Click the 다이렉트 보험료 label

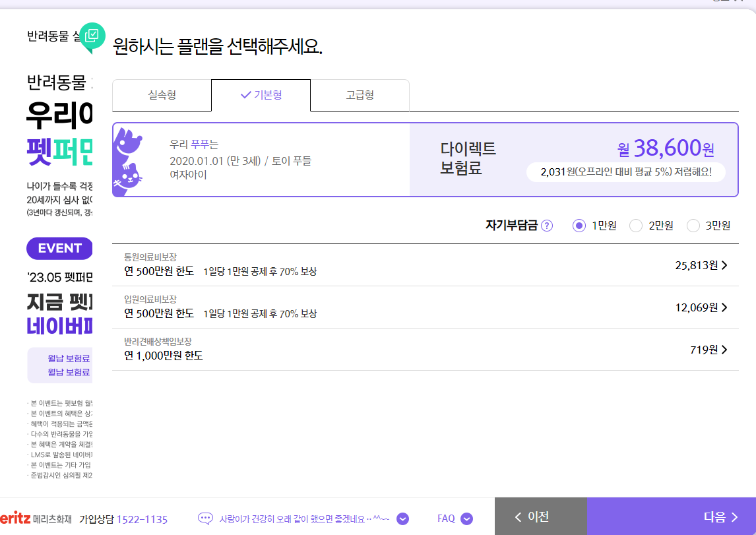click(468, 158)
